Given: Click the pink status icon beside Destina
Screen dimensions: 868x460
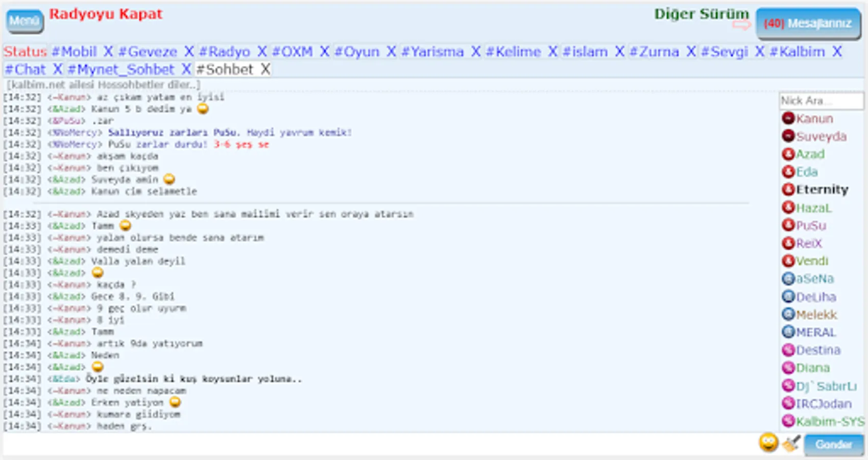Looking at the screenshot, I should click(x=788, y=350).
